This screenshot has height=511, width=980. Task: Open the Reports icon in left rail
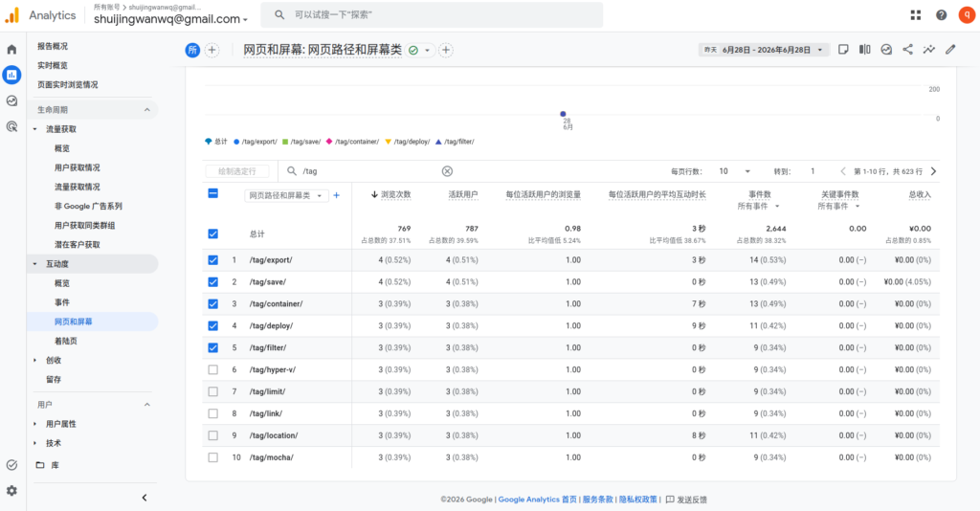point(11,75)
